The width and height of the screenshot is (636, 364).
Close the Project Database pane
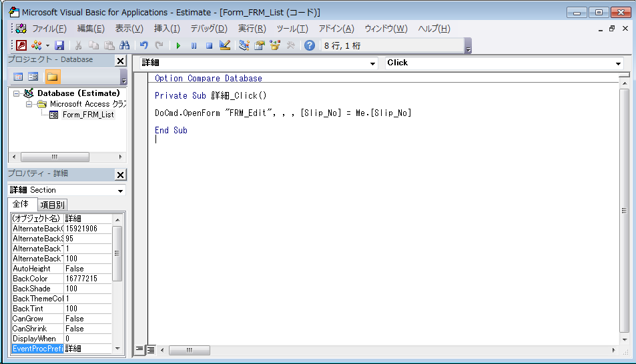[121, 61]
